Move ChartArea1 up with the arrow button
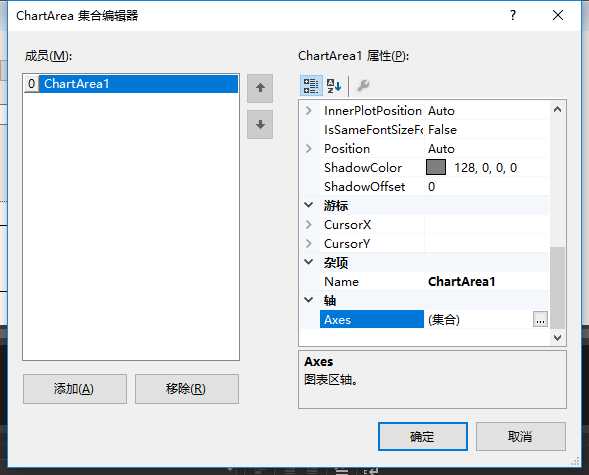 coord(260,88)
